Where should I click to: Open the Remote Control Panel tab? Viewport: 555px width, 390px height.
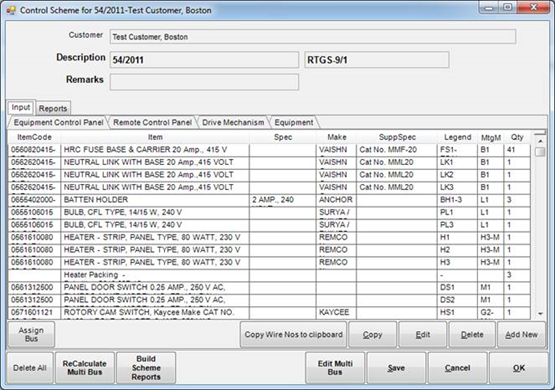153,122
